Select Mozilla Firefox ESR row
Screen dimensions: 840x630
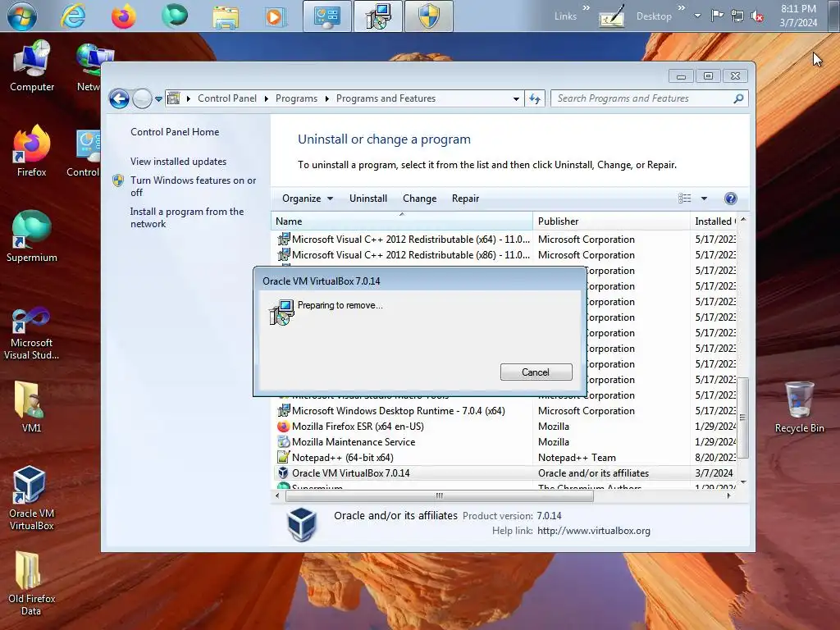click(505, 427)
